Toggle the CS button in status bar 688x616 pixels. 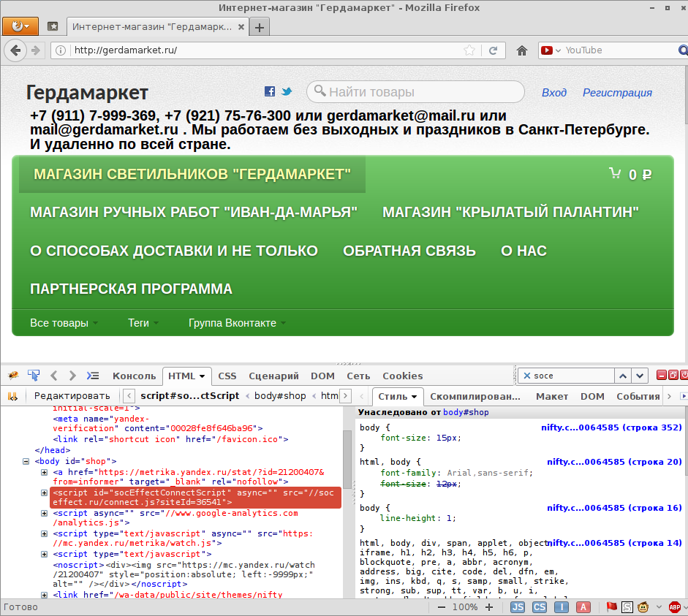pos(540,607)
